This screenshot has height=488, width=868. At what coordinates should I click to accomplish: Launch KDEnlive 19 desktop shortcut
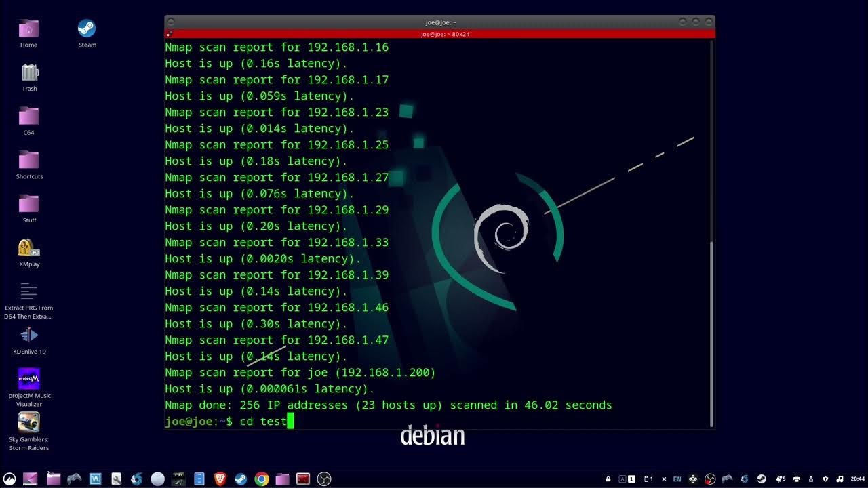[29, 341]
